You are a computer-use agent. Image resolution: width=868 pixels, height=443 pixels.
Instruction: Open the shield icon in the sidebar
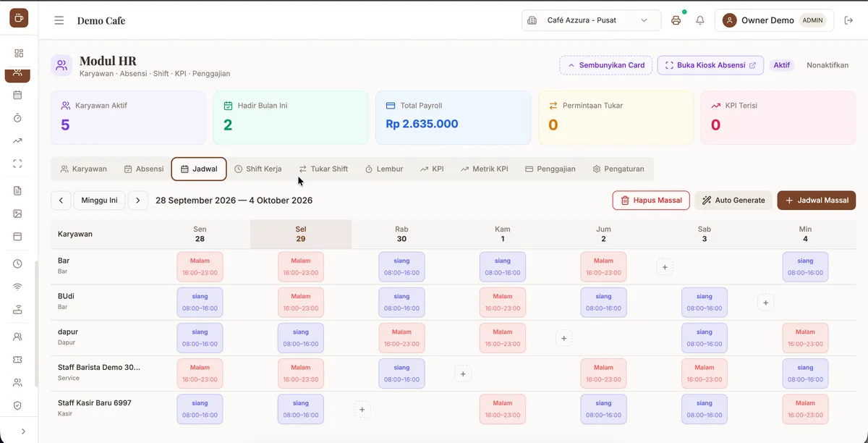point(18,405)
